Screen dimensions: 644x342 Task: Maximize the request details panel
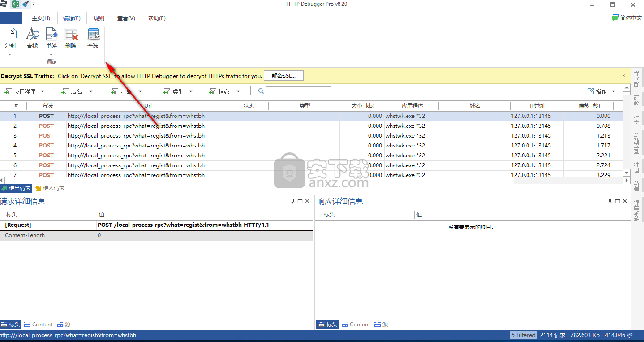click(x=300, y=201)
